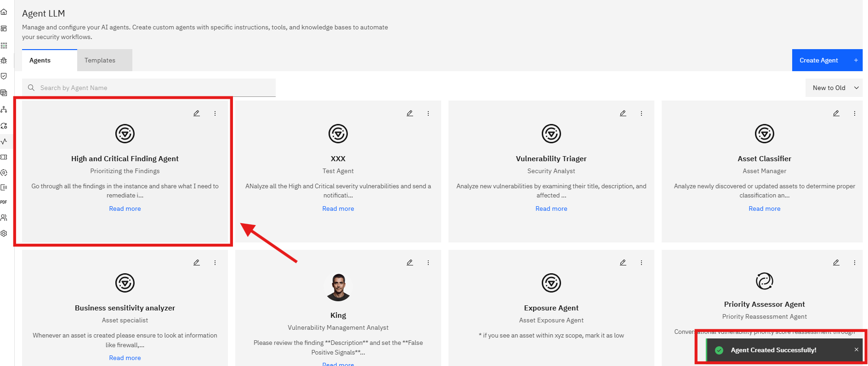This screenshot has width=868, height=366.
Task: Open overflow menu on Priority Assessor Agent card
Action: [x=855, y=262]
